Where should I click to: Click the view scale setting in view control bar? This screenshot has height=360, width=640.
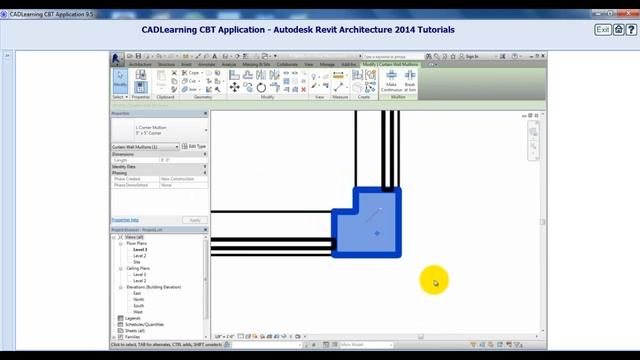coord(224,337)
